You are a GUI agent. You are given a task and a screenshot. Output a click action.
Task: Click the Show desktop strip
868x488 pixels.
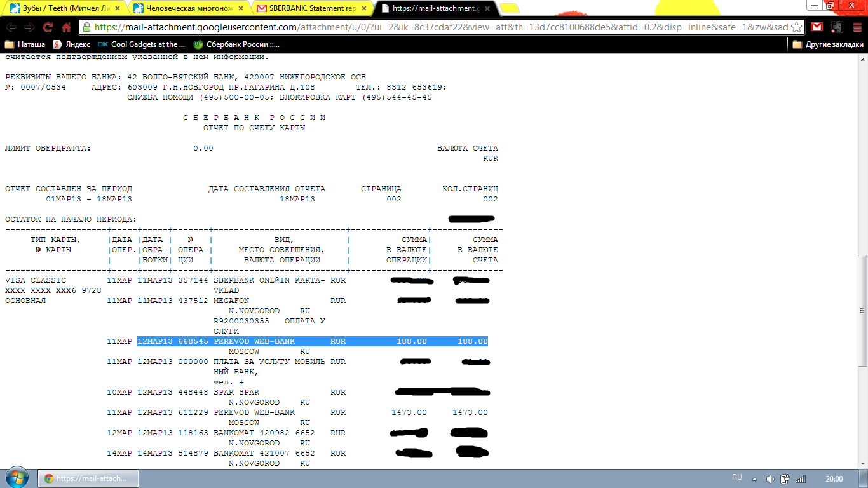864,478
